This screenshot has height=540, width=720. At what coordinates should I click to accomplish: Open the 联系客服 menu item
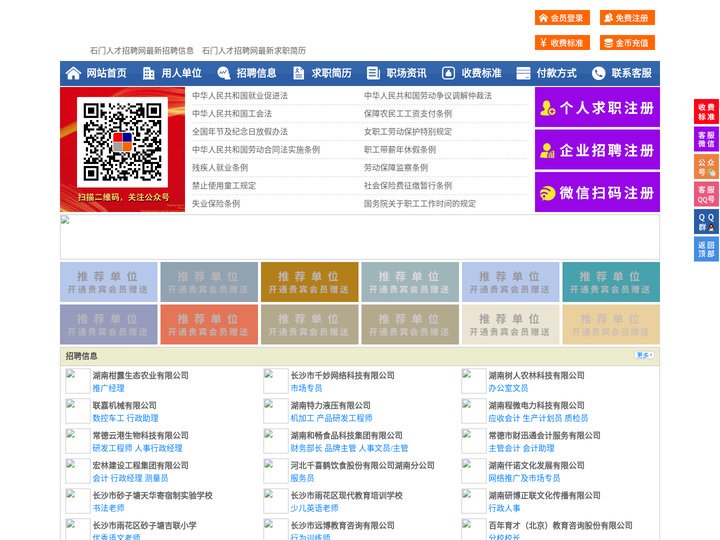pyautogui.click(x=631, y=73)
